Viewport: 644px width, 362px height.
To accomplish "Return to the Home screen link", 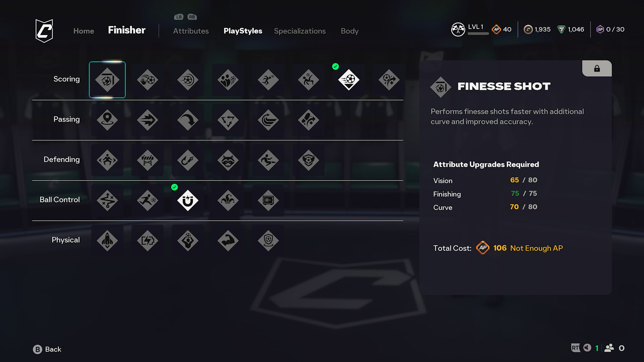I will [84, 31].
